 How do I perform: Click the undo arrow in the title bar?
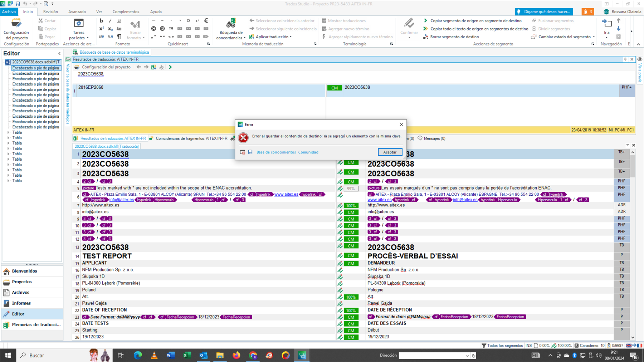coord(25,4)
